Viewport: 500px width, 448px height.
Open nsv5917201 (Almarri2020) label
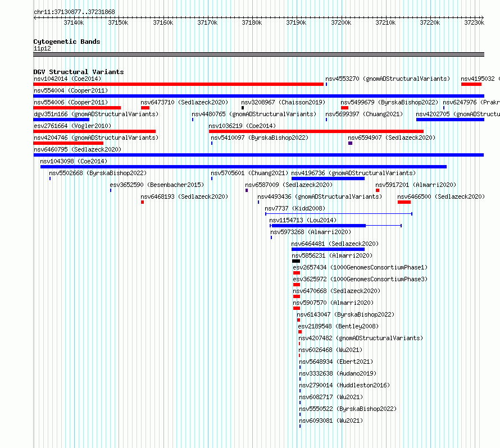point(416,185)
